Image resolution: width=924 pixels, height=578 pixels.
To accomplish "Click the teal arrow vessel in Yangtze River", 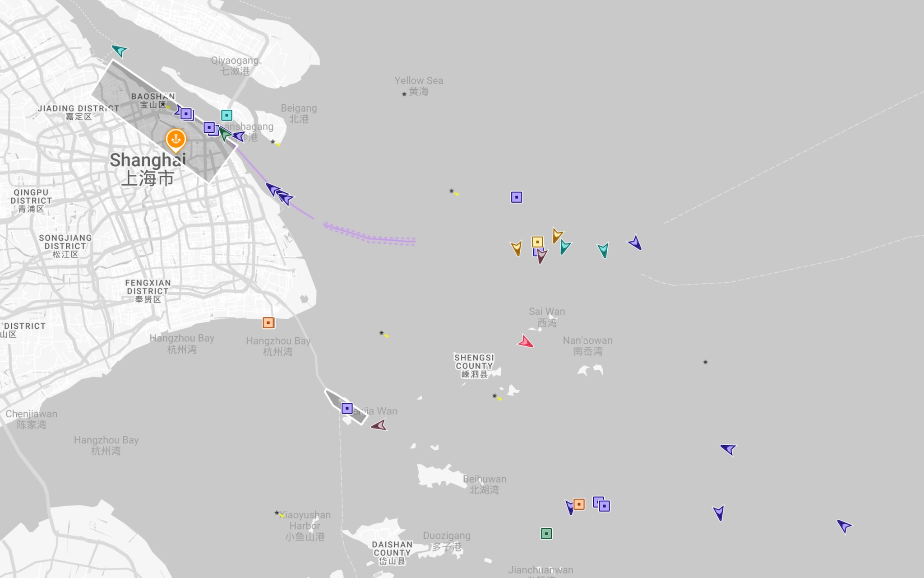I will [120, 50].
